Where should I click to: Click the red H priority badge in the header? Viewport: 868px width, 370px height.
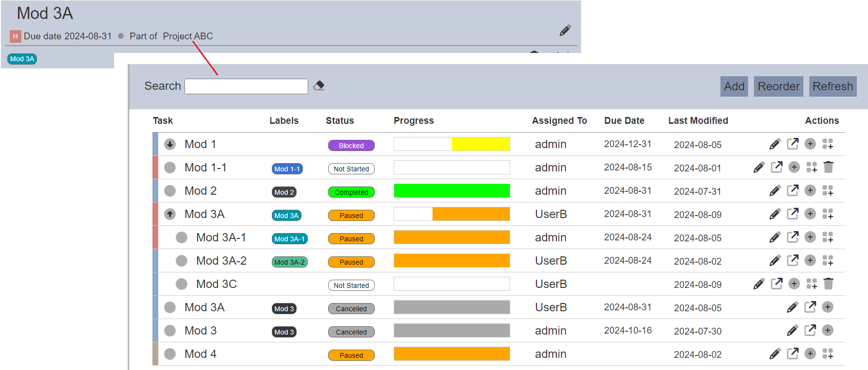(16, 36)
